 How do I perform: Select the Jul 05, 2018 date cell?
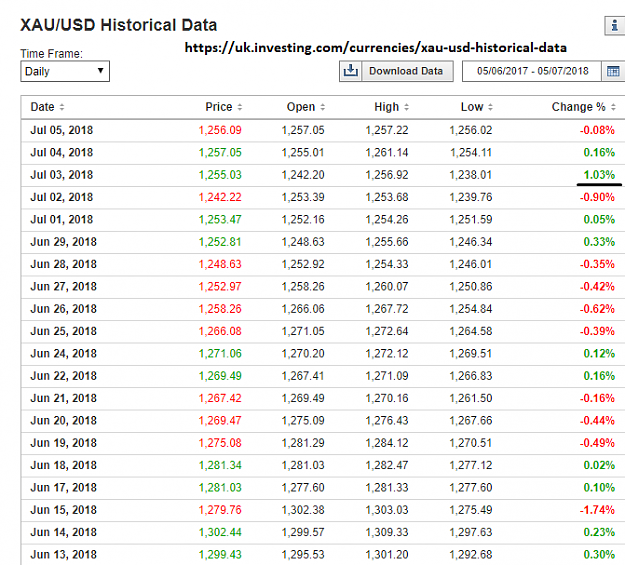pyautogui.click(x=62, y=130)
